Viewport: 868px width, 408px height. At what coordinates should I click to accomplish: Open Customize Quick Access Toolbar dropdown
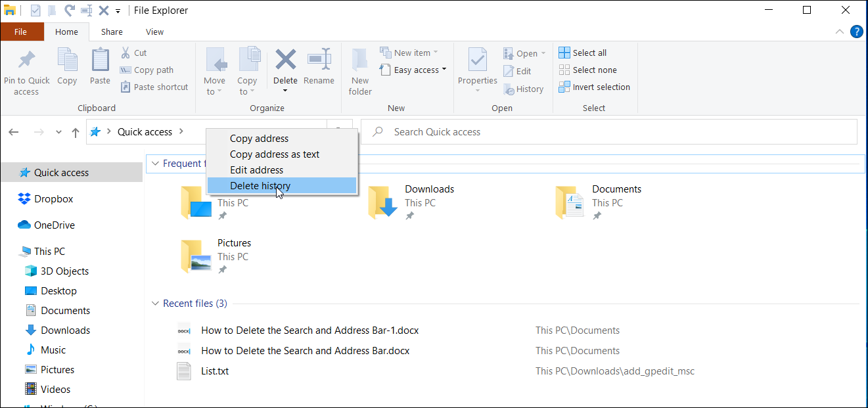point(118,11)
